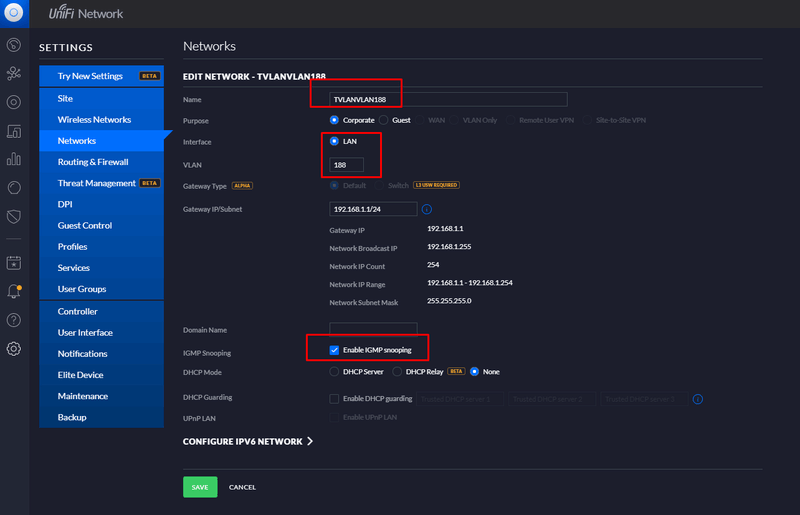Edit the network Name field
800x515 pixels.
448,100
